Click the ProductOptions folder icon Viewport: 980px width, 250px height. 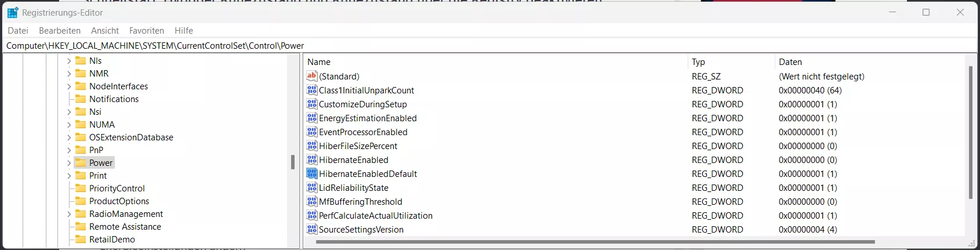click(81, 201)
